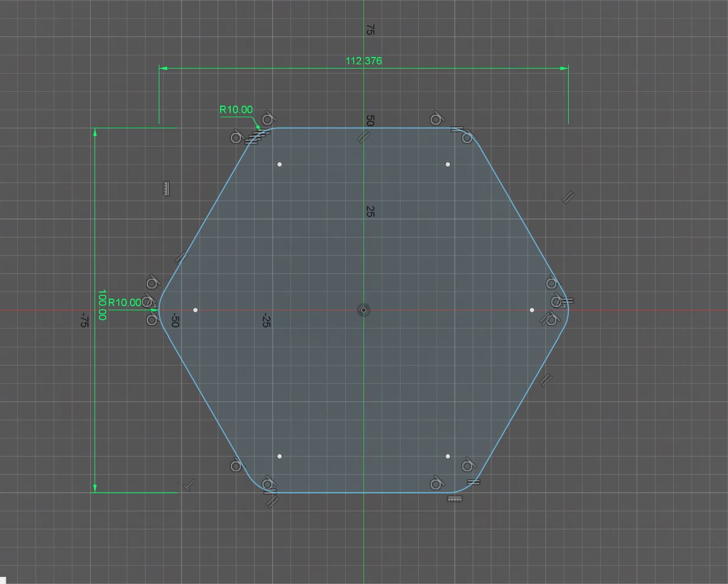Select the parallel constraint icon on upper-left edge
This screenshot has width=728, height=584.
pyautogui.click(x=181, y=257)
